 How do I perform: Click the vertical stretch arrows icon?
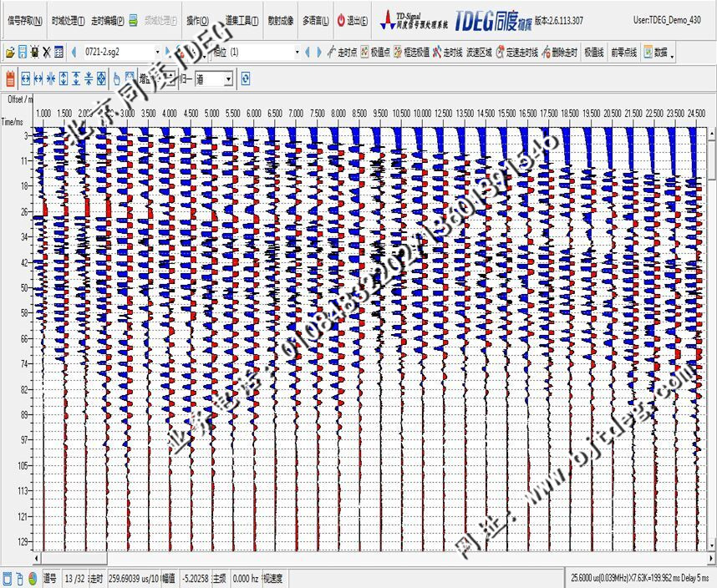coord(76,79)
